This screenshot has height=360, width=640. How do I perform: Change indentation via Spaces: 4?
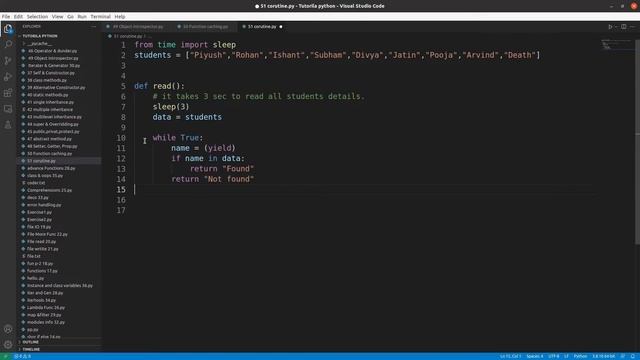point(535,356)
